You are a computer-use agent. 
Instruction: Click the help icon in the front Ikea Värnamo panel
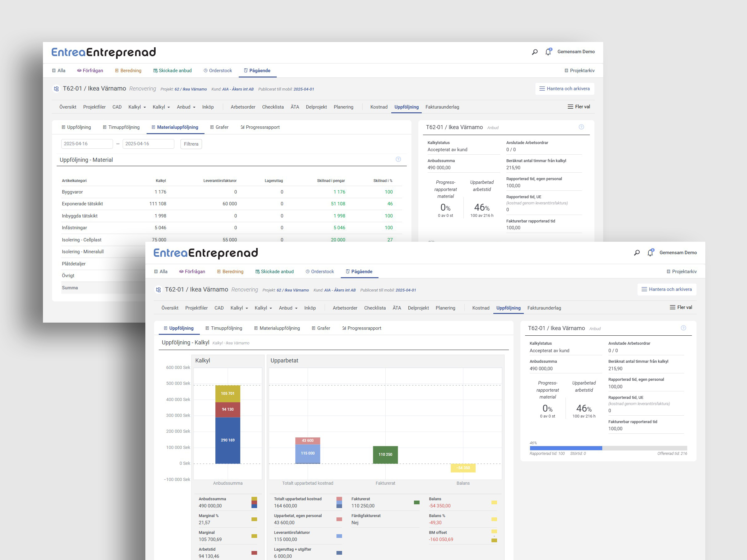tap(683, 328)
